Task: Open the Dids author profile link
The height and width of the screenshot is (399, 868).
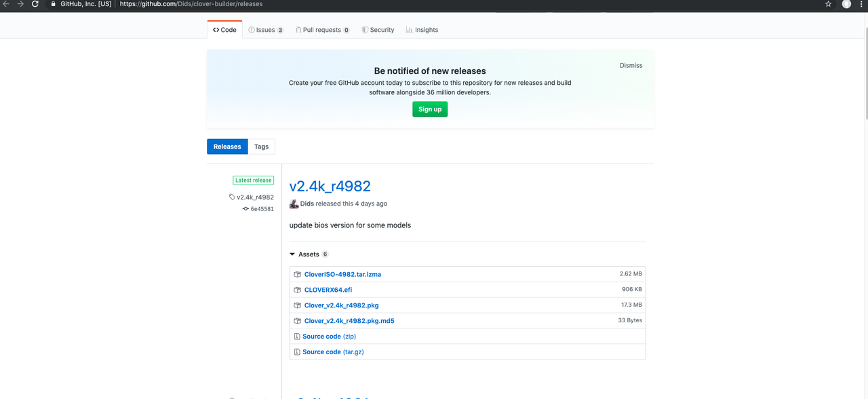Action: click(307, 204)
